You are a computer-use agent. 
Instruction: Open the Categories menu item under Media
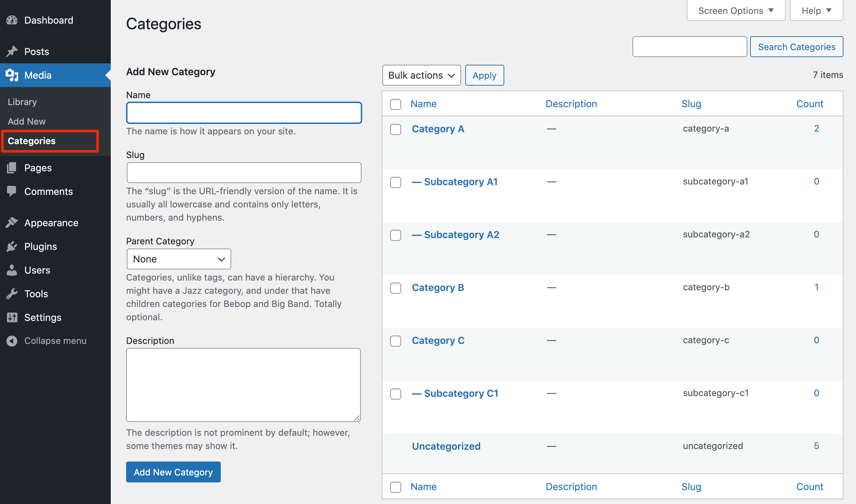(x=31, y=141)
